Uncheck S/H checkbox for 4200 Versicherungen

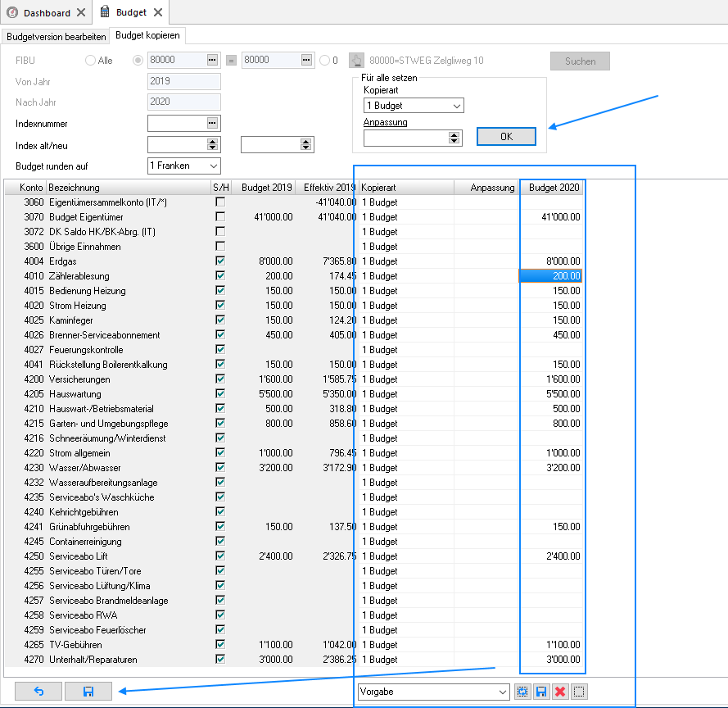[x=220, y=379]
